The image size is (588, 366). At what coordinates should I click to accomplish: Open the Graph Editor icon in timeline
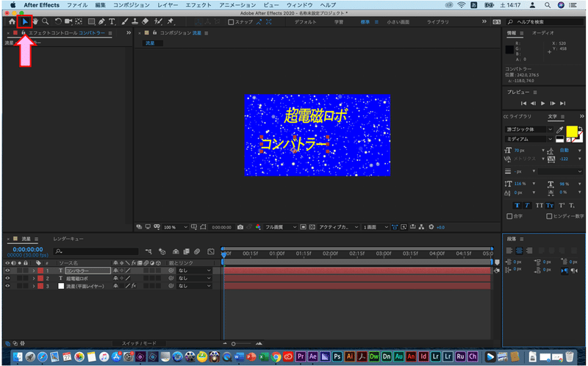[211, 251]
